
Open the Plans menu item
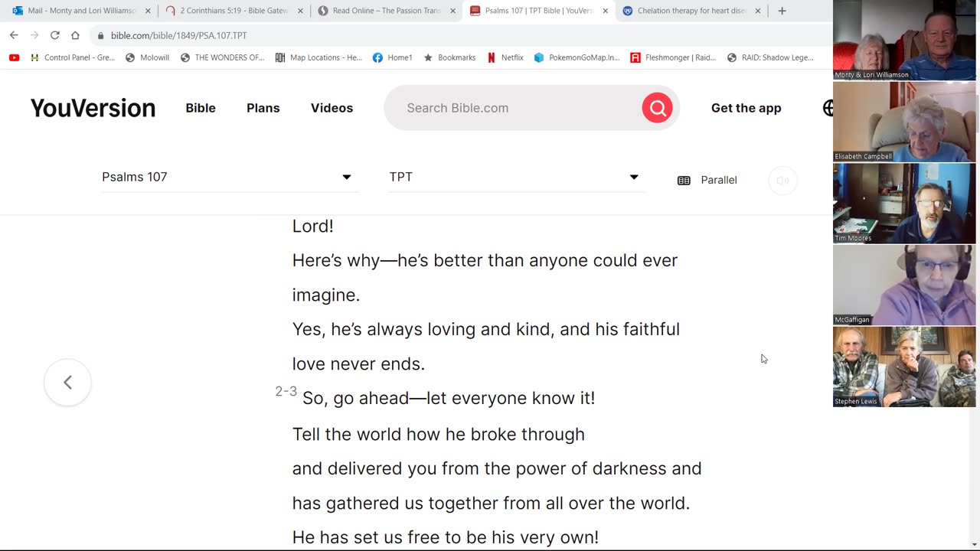pyautogui.click(x=263, y=108)
